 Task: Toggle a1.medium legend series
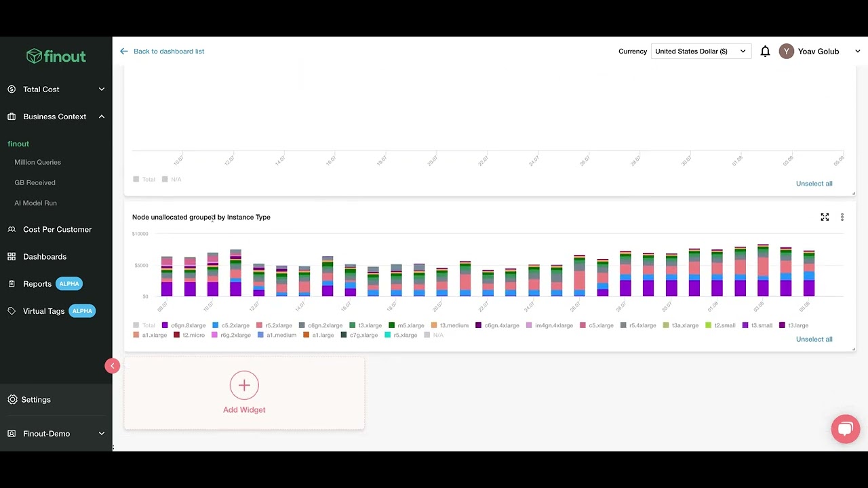(x=277, y=335)
